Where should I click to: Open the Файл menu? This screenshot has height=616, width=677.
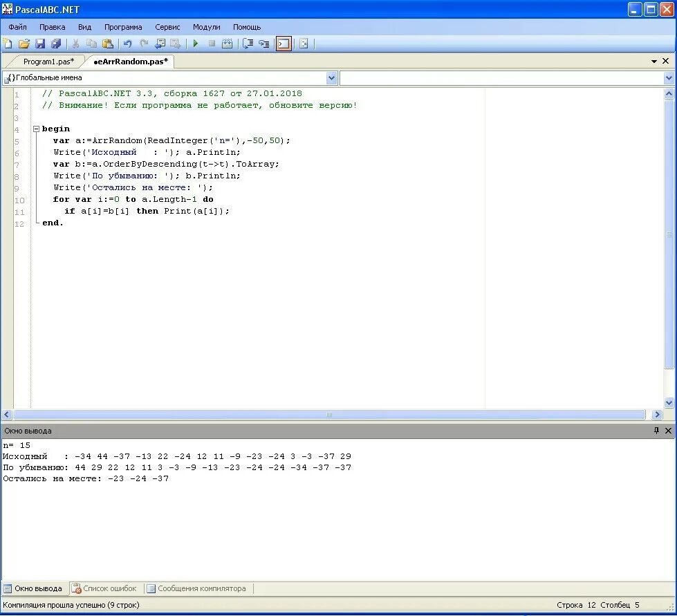(17, 27)
